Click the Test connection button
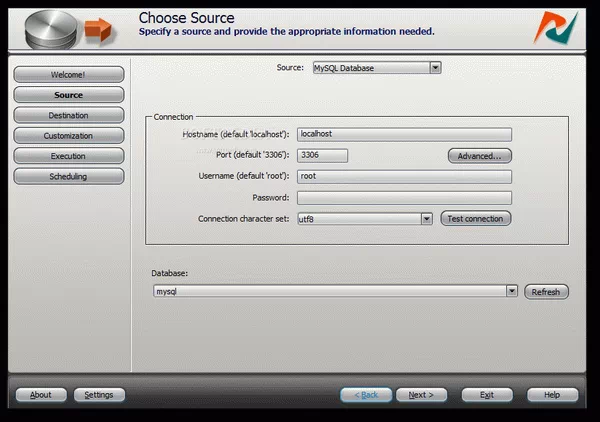This screenshot has width=600, height=422. coord(476,218)
